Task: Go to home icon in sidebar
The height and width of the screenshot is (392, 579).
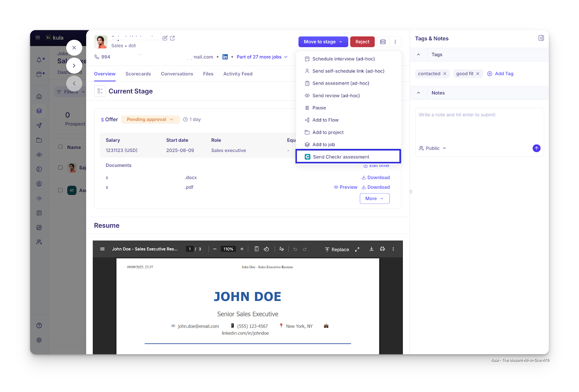Action: click(39, 97)
